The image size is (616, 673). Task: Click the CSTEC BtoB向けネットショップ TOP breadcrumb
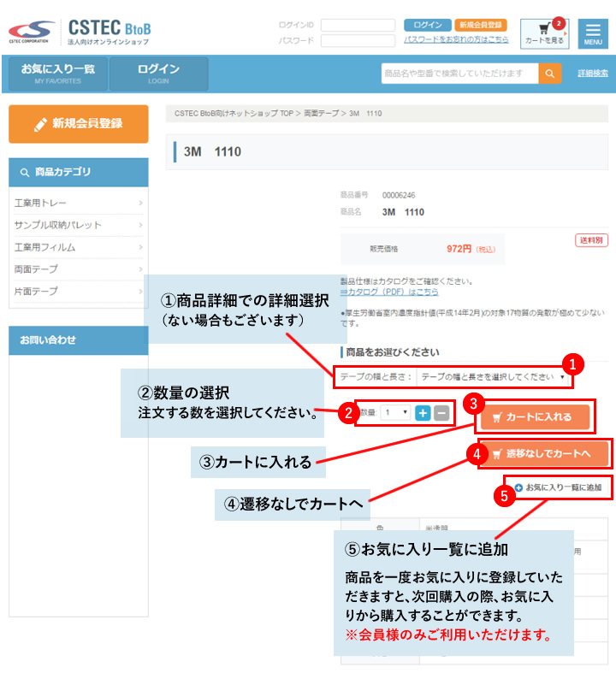point(234,114)
